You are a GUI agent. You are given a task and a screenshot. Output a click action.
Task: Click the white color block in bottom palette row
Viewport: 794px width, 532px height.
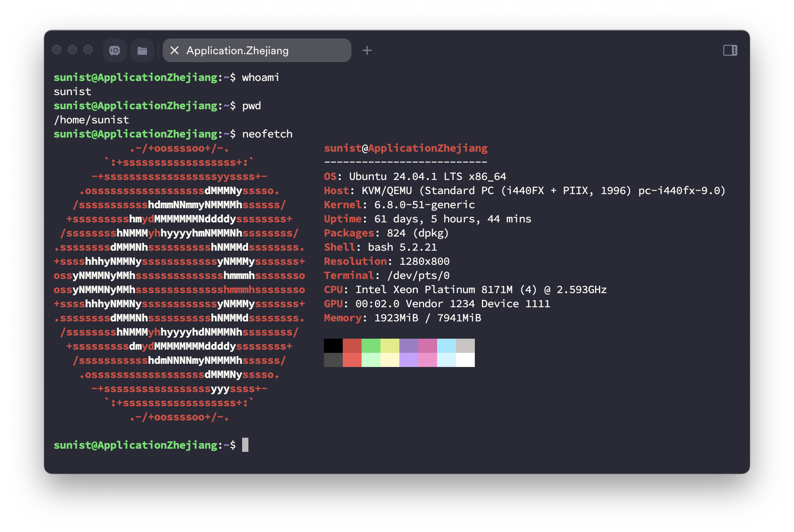tap(465, 360)
